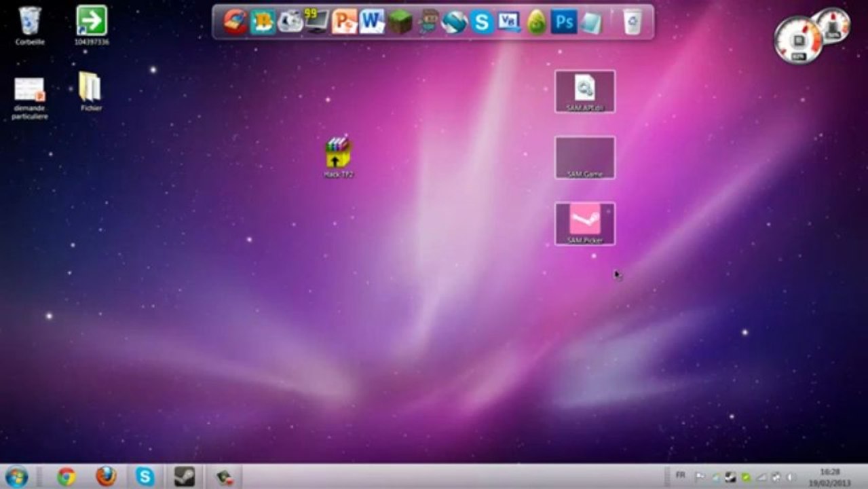Launch PowerPoint from the dock
Viewport: 868px width, 489px height.
(344, 22)
